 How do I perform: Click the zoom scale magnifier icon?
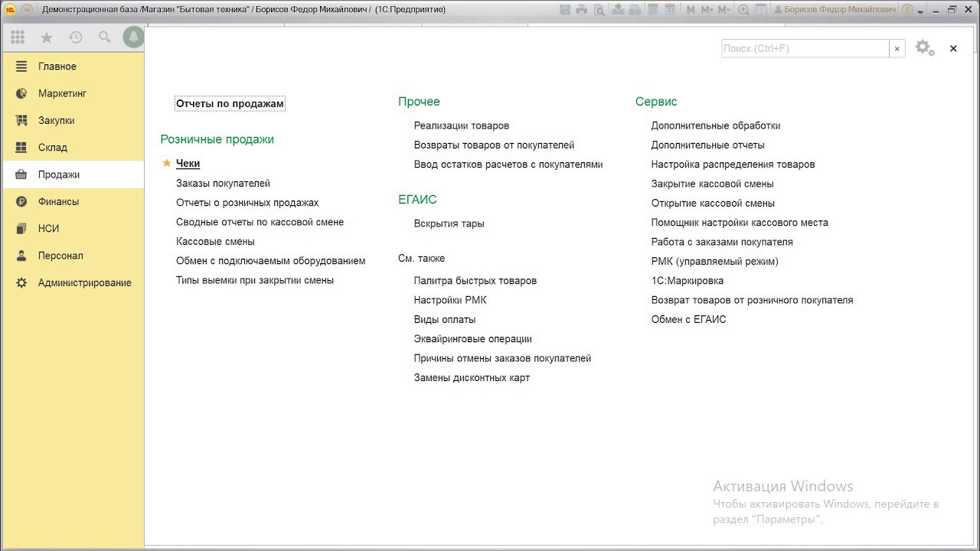coord(743,10)
